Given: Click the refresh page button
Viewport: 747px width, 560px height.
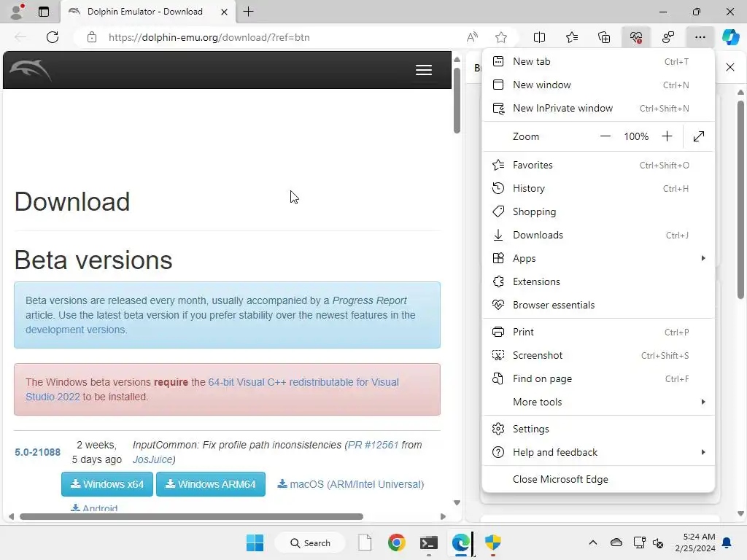Looking at the screenshot, I should (x=53, y=37).
